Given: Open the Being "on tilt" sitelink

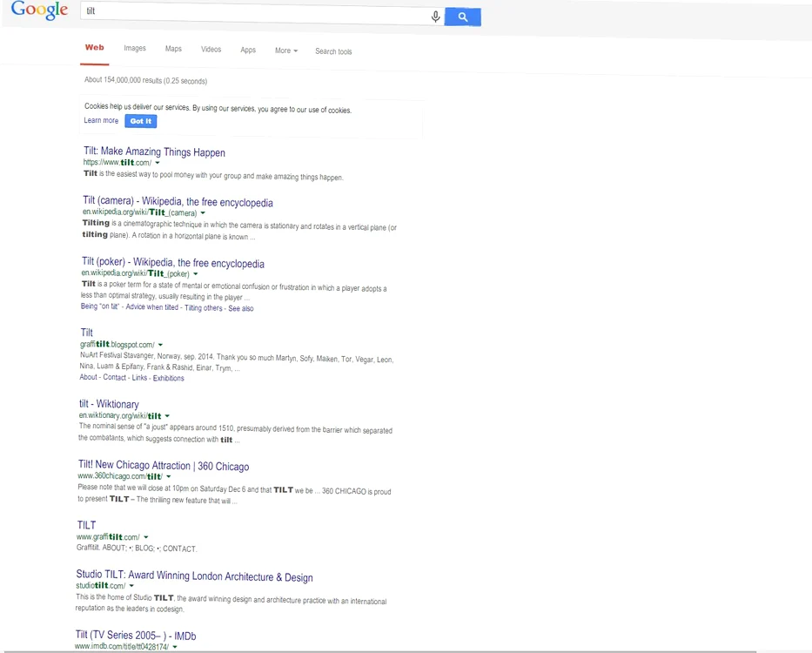Looking at the screenshot, I should point(100,306).
